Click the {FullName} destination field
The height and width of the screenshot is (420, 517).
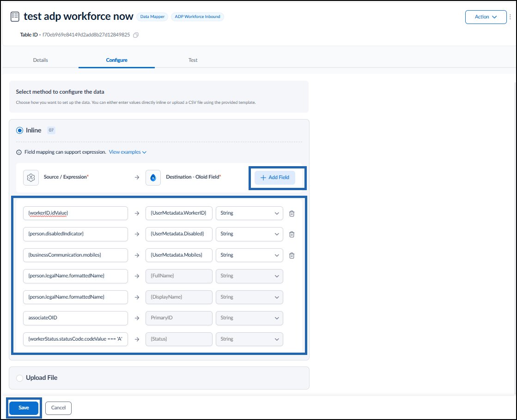[x=179, y=276]
